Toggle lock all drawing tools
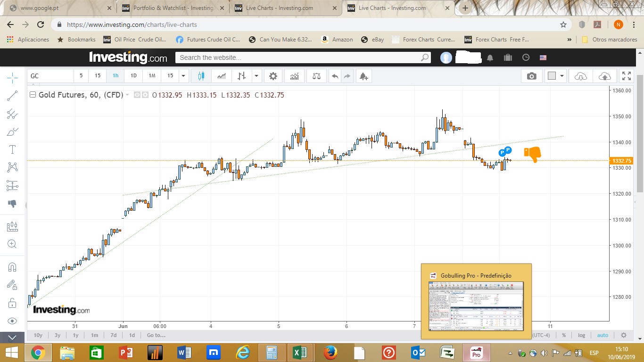This screenshot has width=644, height=362. coord(12,303)
